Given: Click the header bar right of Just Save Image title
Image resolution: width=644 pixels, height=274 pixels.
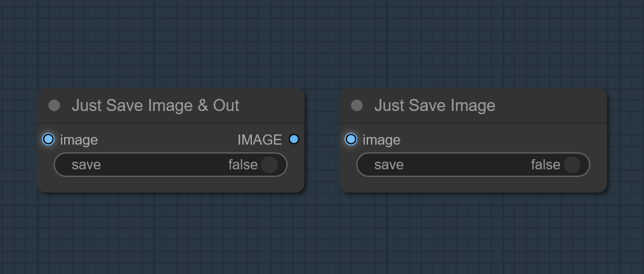Looking at the screenshot, I should (x=550, y=105).
